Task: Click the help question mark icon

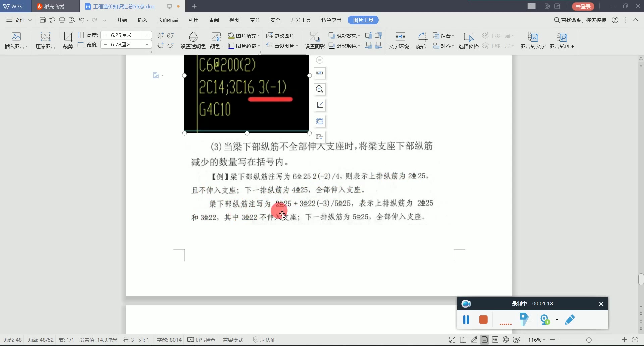Action: pyautogui.click(x=615, y=20)
